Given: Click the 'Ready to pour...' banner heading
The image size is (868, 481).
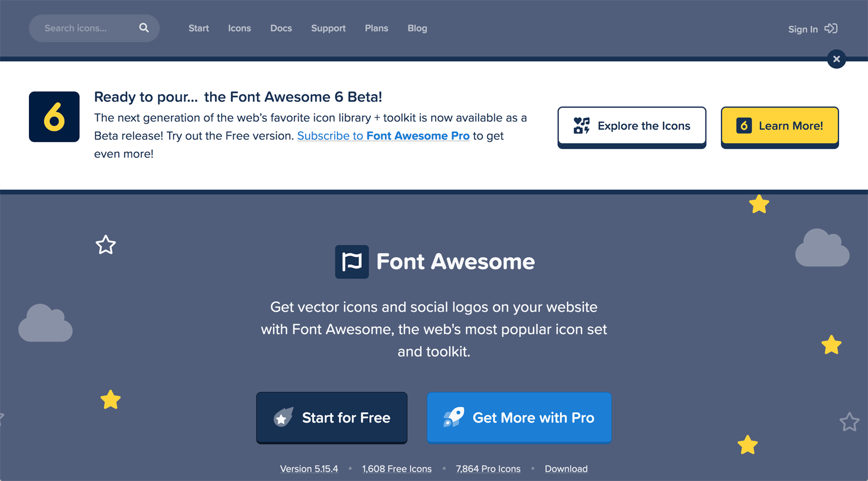Looking at the screenshot, I should tap(238, 97).
